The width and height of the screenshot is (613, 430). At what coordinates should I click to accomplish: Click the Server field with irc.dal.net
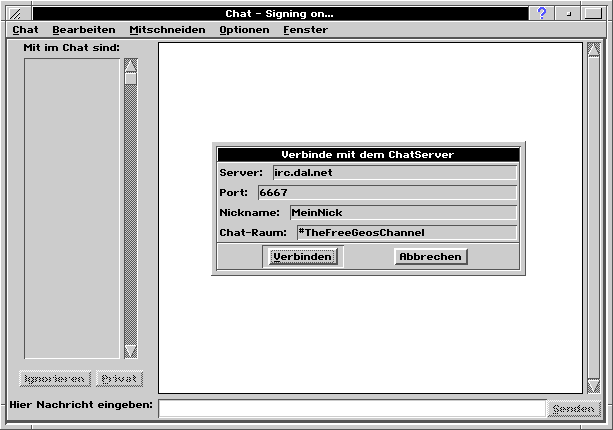coord(394,172)
